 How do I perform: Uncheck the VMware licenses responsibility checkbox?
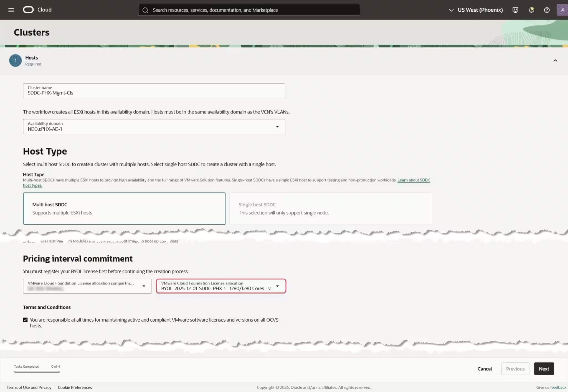coord(25,320)
